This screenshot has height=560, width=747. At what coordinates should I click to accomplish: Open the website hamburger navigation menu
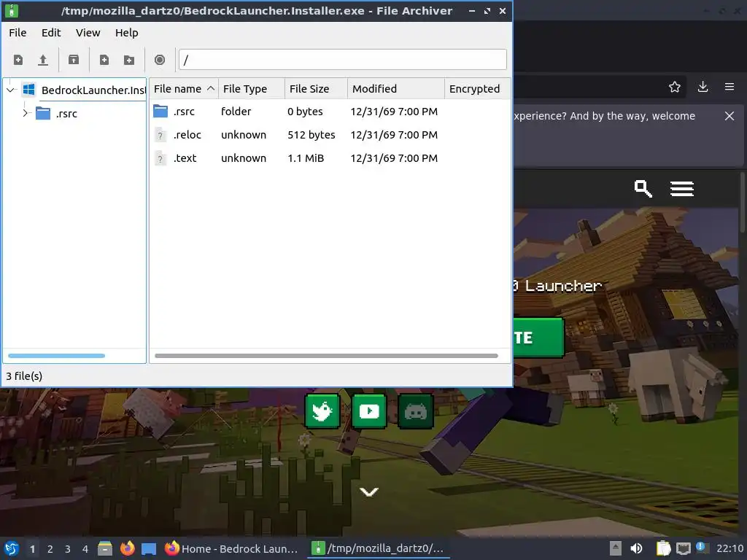[x=682, y=189]
